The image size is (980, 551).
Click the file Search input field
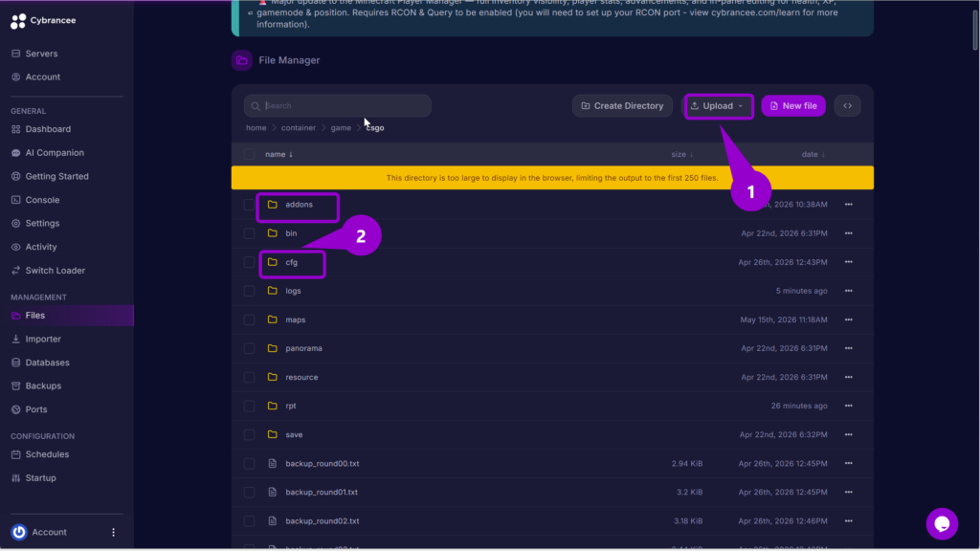pos(338,106)
